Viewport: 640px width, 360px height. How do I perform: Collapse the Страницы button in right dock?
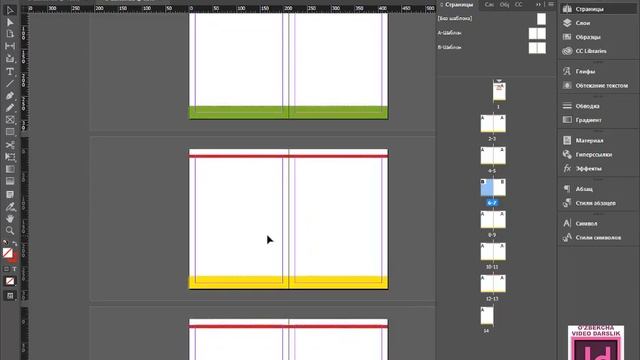[x=598, y=9]
